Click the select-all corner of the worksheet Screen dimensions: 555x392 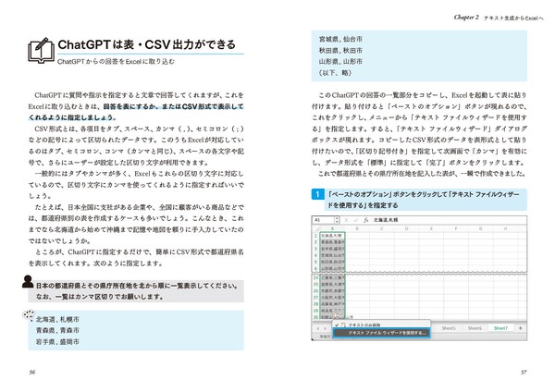click(315, 229)
